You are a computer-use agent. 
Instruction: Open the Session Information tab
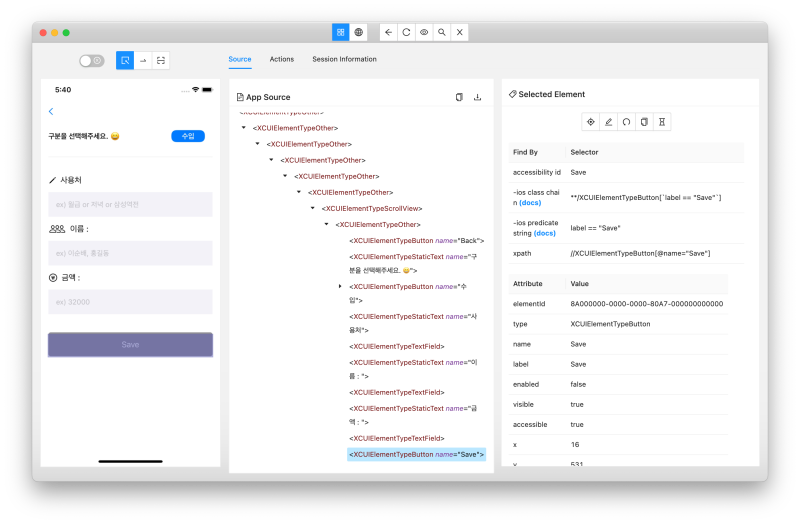[x=344, y=59]
